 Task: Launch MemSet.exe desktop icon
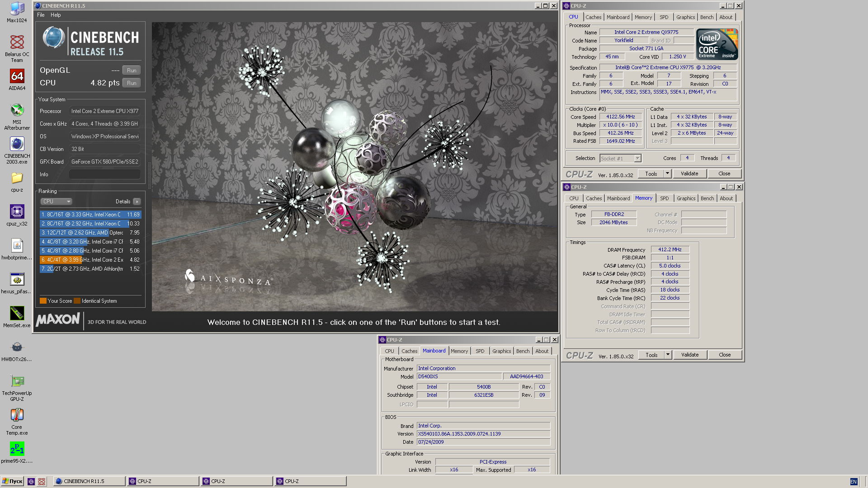click(17, 317)
